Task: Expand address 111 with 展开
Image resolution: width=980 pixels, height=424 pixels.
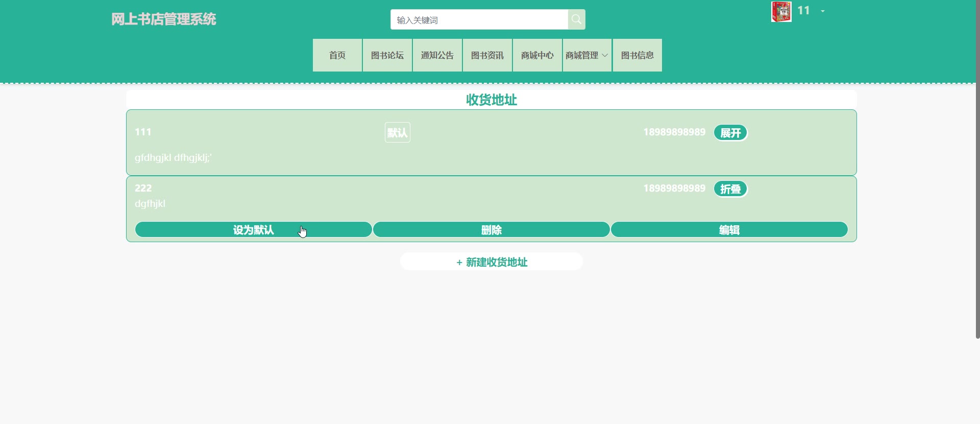Action: tap(730, 133)
